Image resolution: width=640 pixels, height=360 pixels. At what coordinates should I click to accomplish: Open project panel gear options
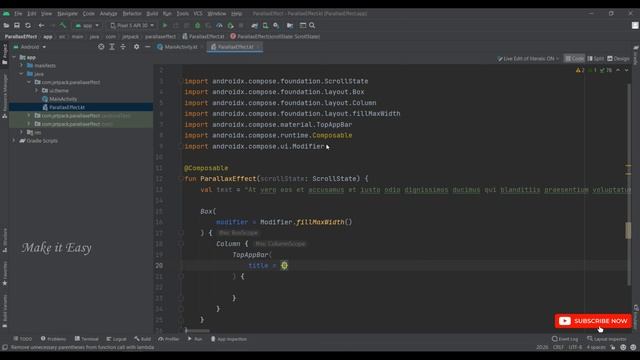tap(136, 47)
